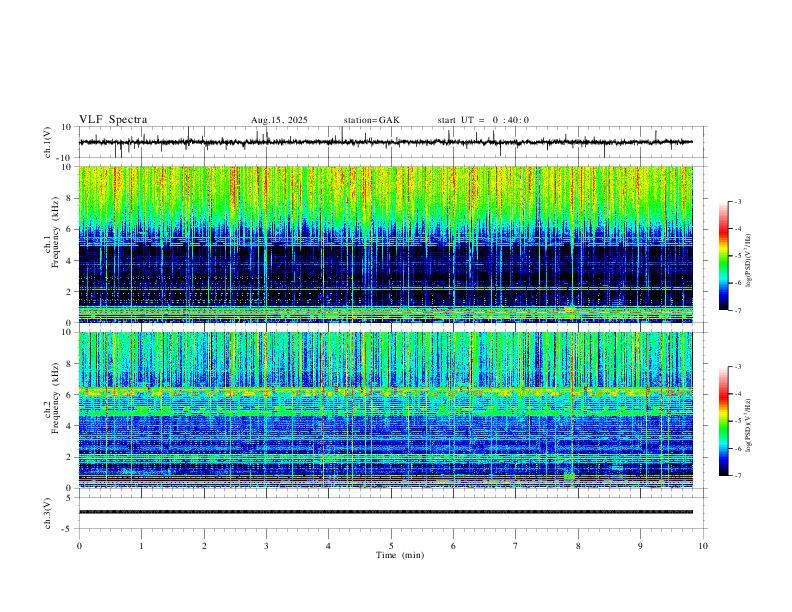Click the lower color scale bar
792x612 pixels.
[723, 421]
